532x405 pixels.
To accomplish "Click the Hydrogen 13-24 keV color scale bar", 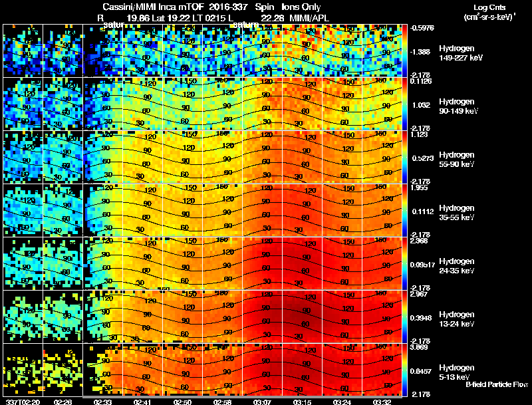I will (404, 317).
